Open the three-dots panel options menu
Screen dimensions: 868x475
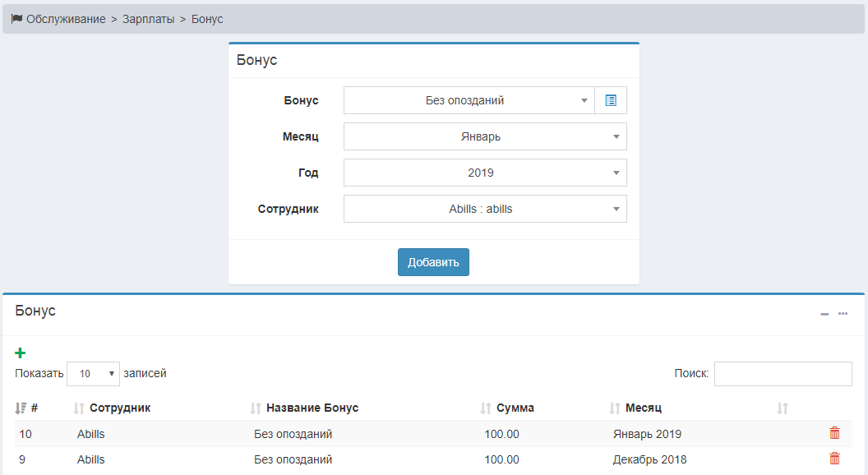coord(843,314)
